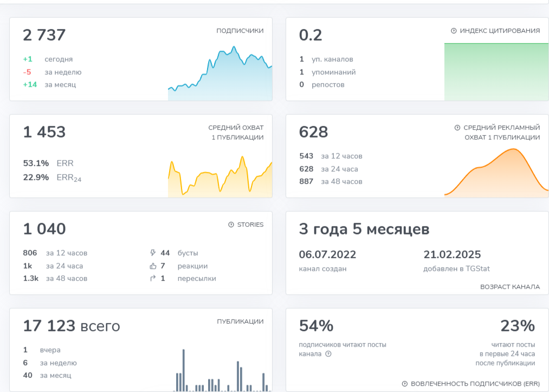Click the lightning bolt бусты icon
The image size is (549, 392).
[153, 253]
